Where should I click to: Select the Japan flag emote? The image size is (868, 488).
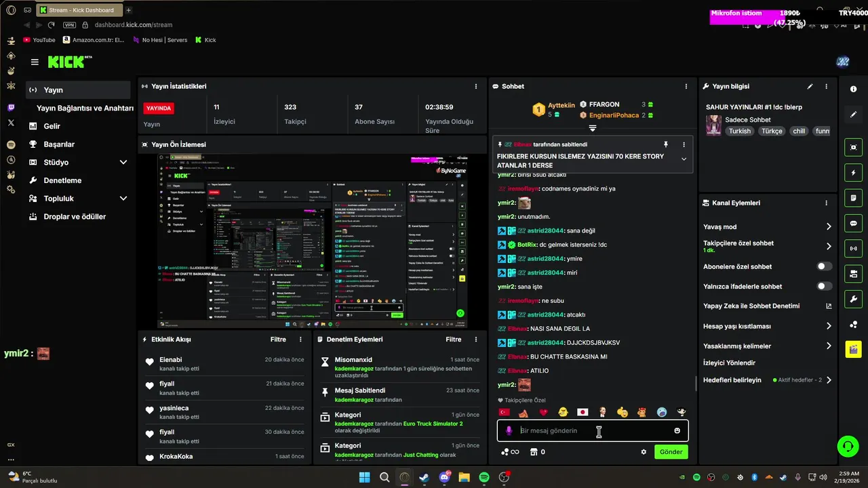pyautogui.click(x=583, y=412)
